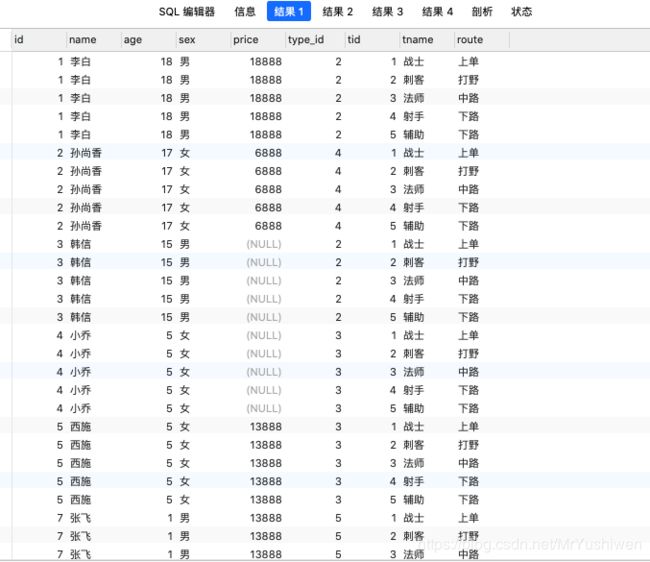The height and width of the screenshot is (562, 650).
Task: Click NULL price in 小乔 法师 row
Action: (x=264, y=372)
